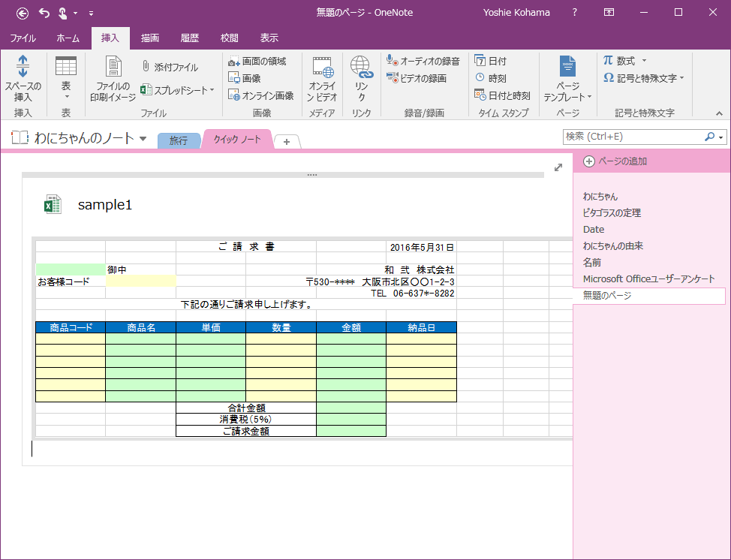Viewport: 731px width, 560px height.
Task: Switch to the 描画 tab
Action: (x=150, y=38)
